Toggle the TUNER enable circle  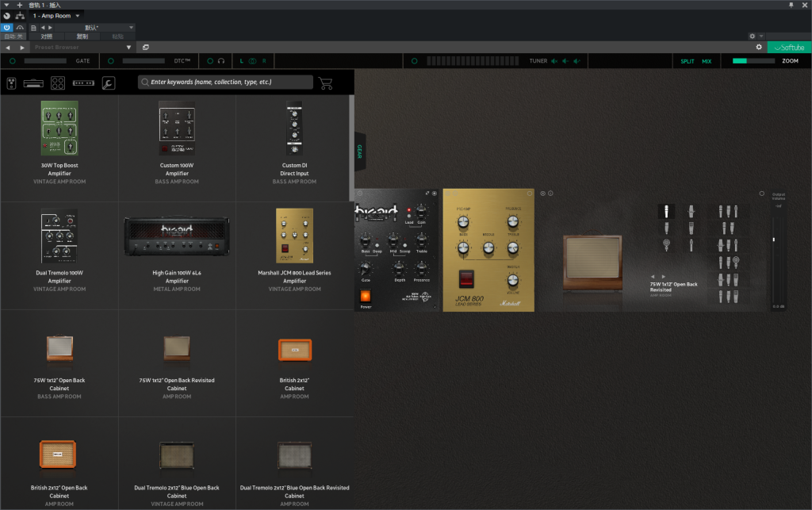point(414,61)
